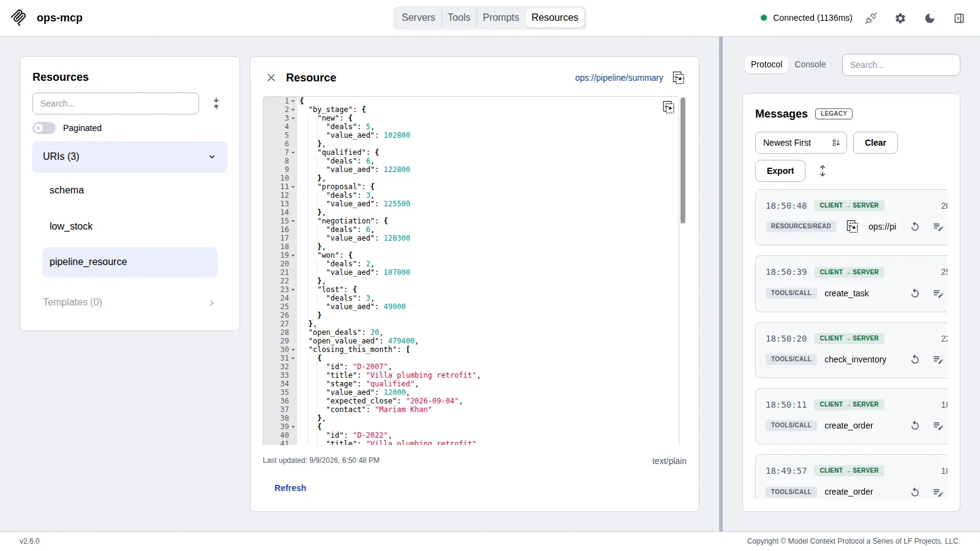This screenshot has height=551, width=980.
Task: Replay the 18:50:48 resources/read message
Action: pyautogui.click(x=915, y=227)
